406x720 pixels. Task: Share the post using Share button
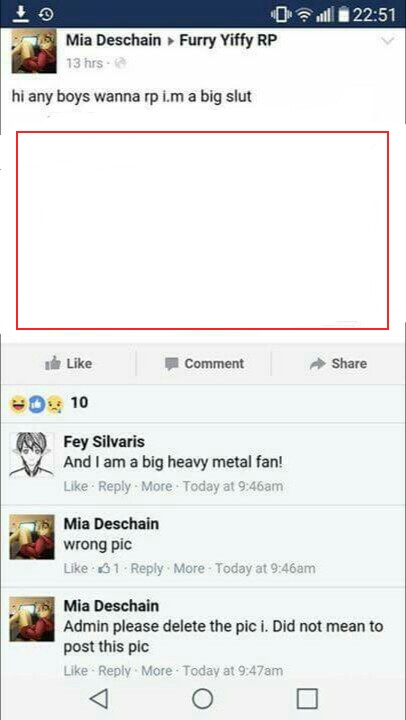(x=338, y=364)
